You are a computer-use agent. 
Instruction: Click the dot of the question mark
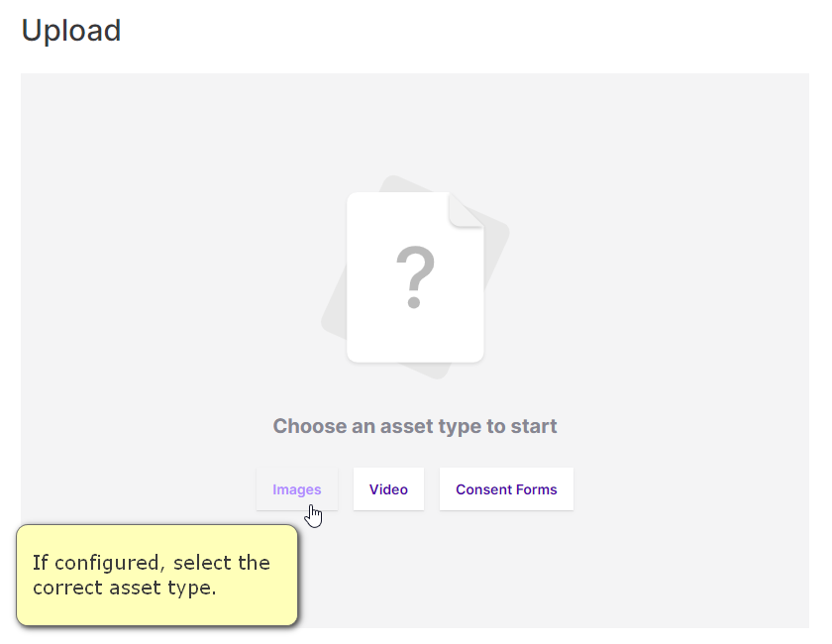(414, 303)
